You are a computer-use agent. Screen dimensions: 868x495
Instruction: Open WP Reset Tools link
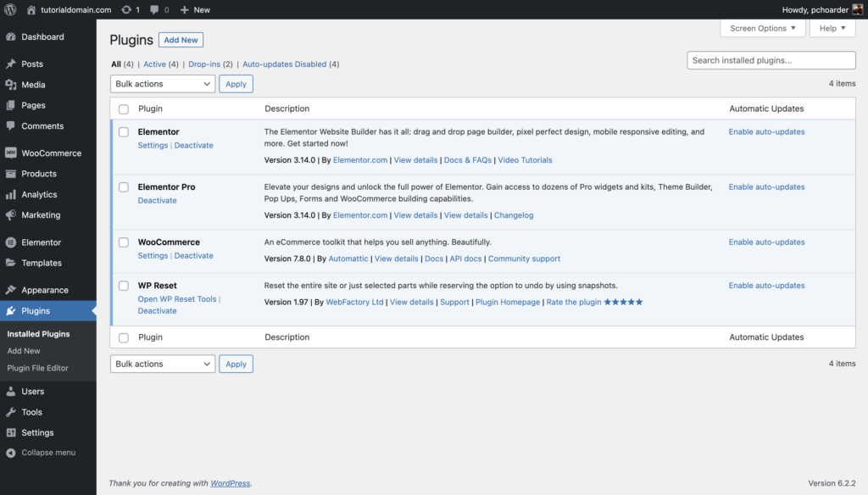tap(177, 299)
